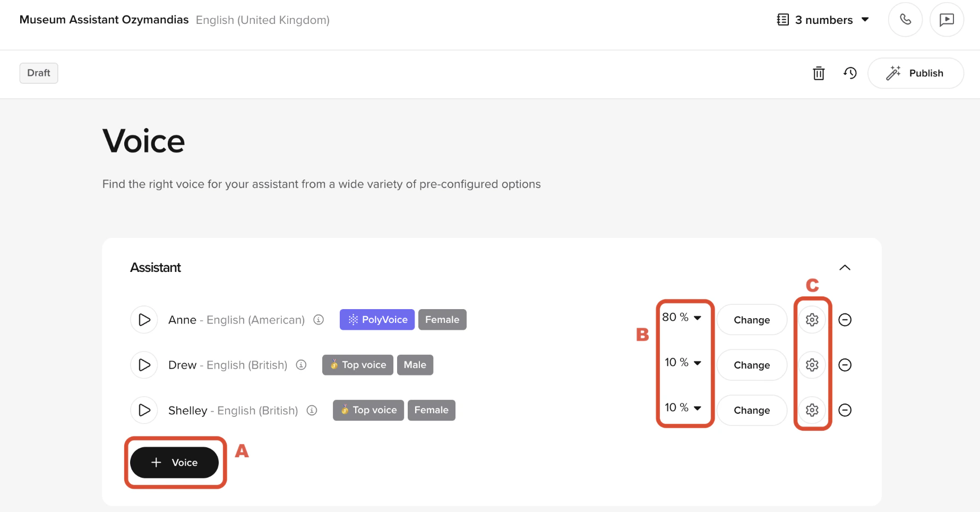Remove Anne's voice using the minus icon

coord(846,319)
